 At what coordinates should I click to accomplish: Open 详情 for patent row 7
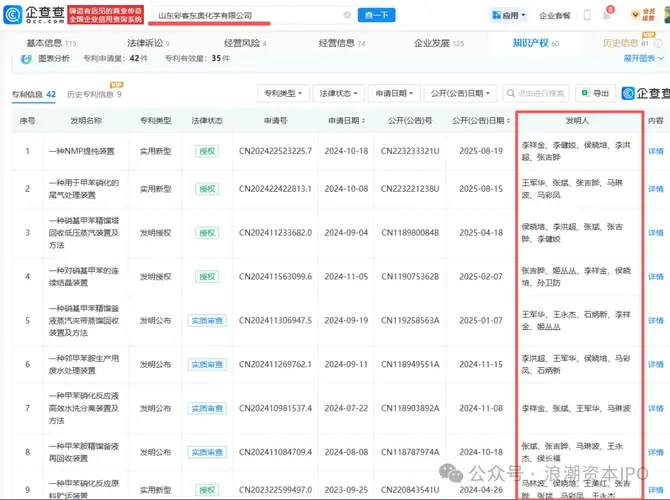(655, 409)
